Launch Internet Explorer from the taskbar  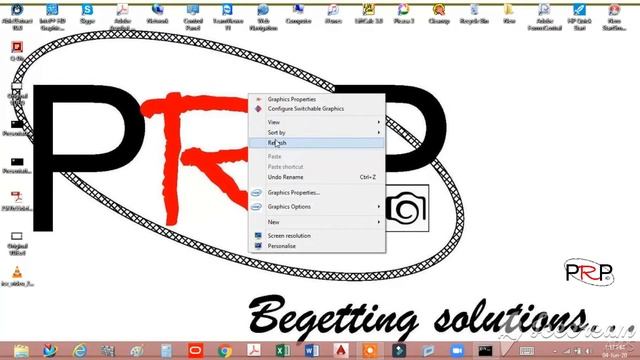(80, 351)
